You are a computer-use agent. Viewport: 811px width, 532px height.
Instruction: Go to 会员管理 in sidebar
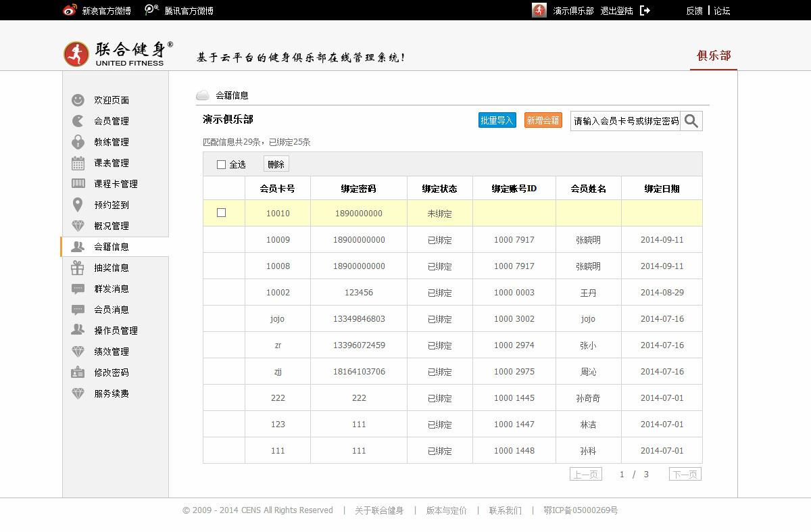coord(112,121)
